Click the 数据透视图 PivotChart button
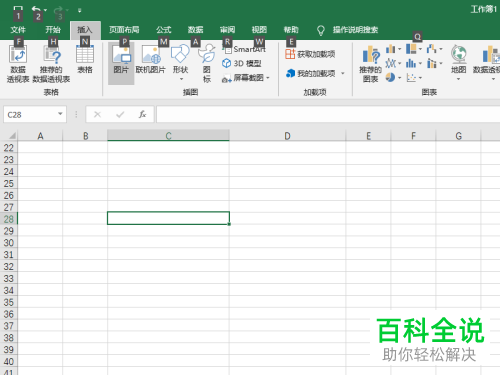This screenshot has height=375, width=500. click(487, 63)
